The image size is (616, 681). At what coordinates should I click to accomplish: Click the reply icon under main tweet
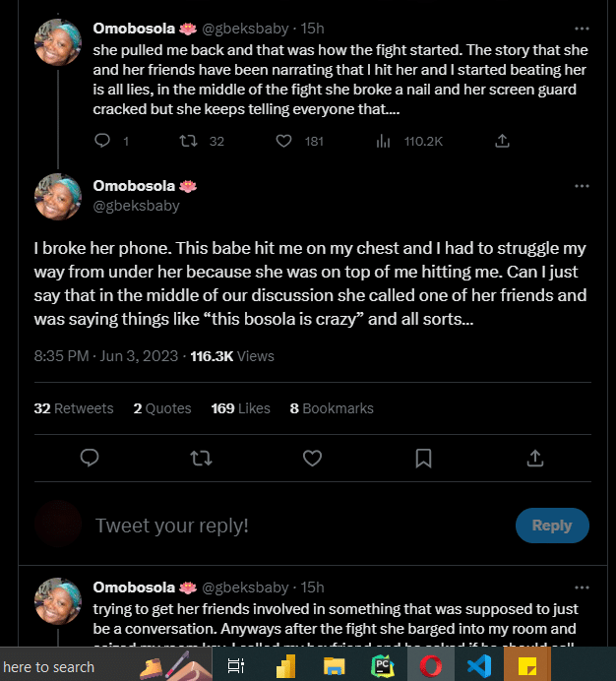[x=90, y=458]
